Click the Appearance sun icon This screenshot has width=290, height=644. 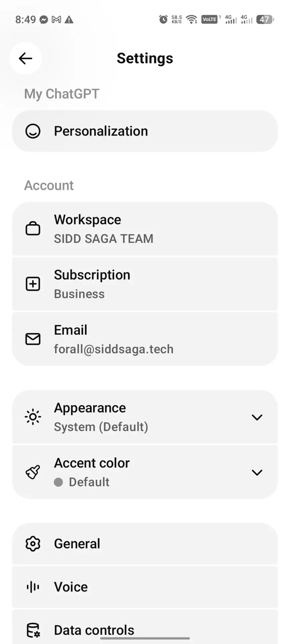click(33, 417)
